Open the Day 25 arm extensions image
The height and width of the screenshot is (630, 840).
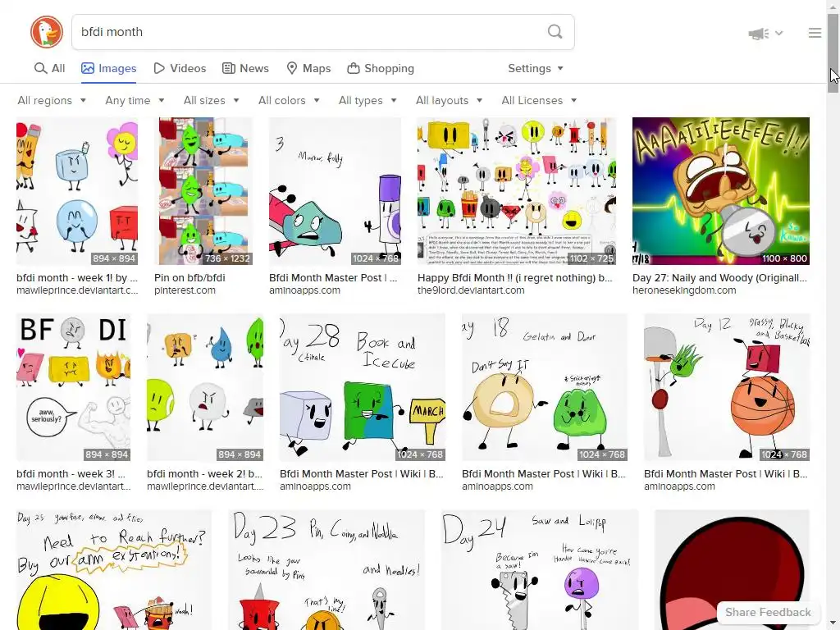pos(114,570)
